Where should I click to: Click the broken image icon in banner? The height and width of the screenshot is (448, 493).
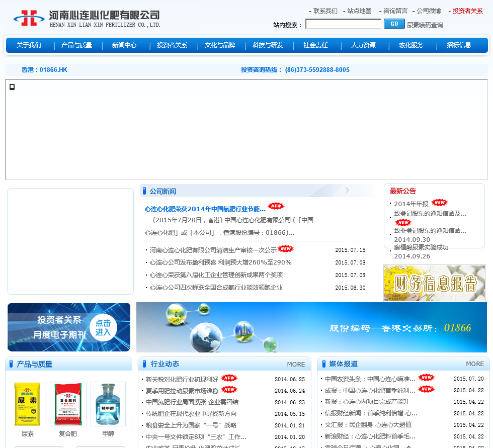coord(12,87)
